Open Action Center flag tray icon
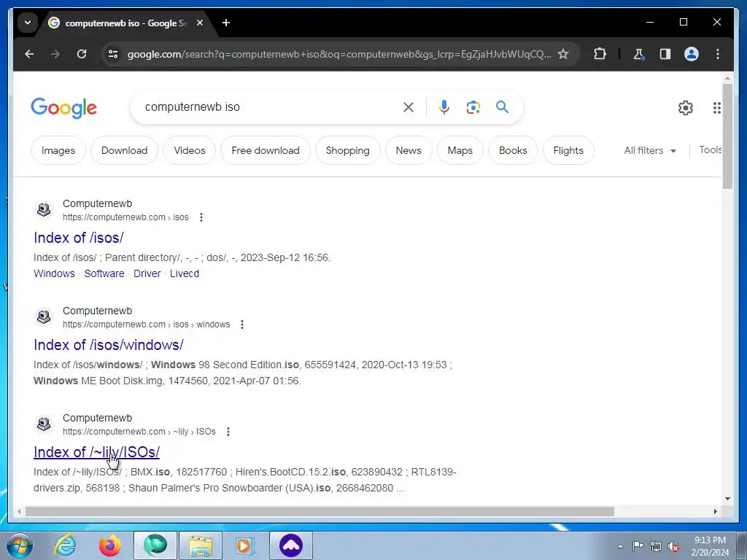 (638, 546)
